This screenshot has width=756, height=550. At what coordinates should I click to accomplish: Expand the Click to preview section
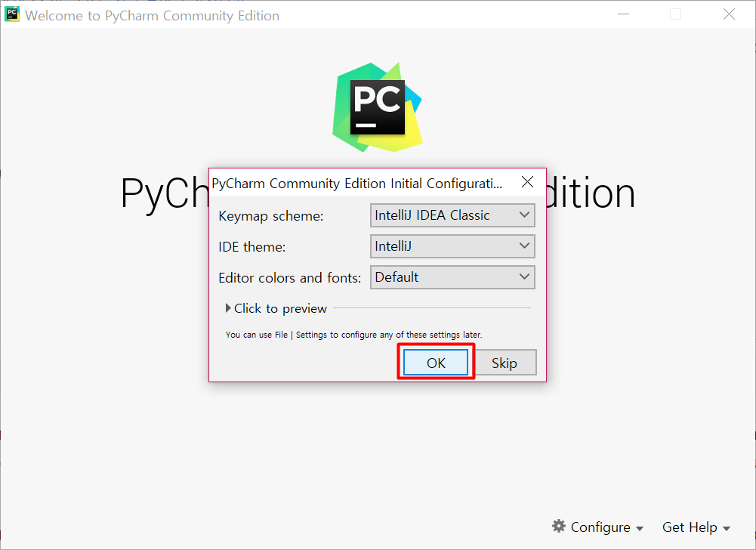coord(276,308)
